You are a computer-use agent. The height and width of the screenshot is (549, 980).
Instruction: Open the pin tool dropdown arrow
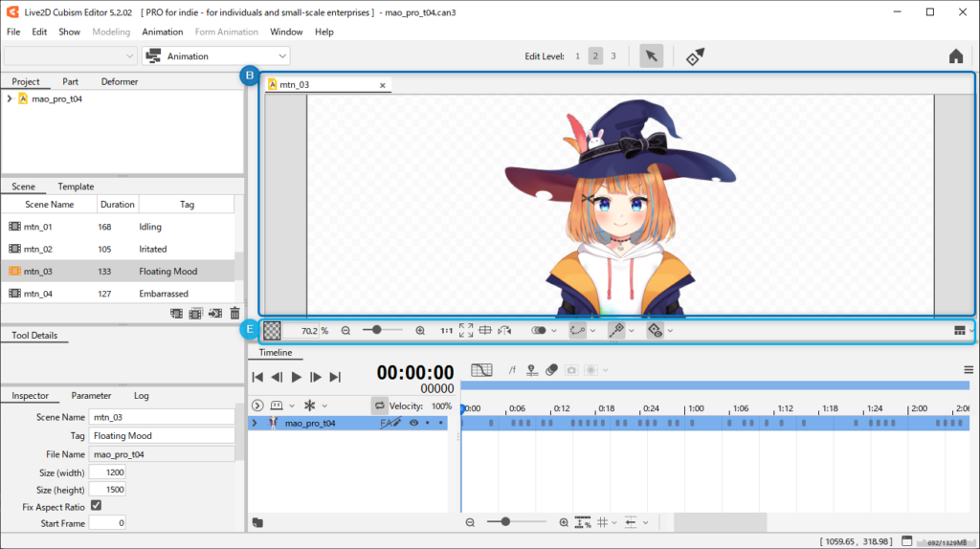[x=632, y=331]
